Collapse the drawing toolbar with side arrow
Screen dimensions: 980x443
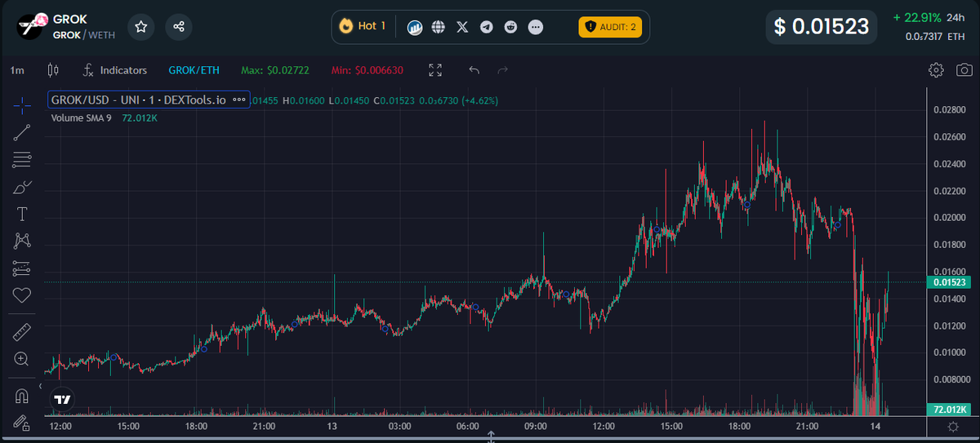pos(41,386)
